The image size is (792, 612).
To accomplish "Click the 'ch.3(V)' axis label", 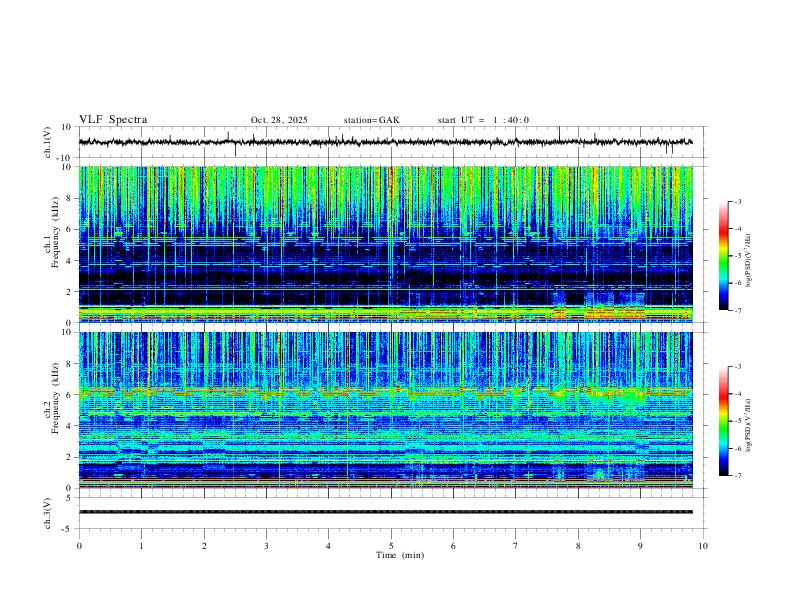I will pos(48,513).
